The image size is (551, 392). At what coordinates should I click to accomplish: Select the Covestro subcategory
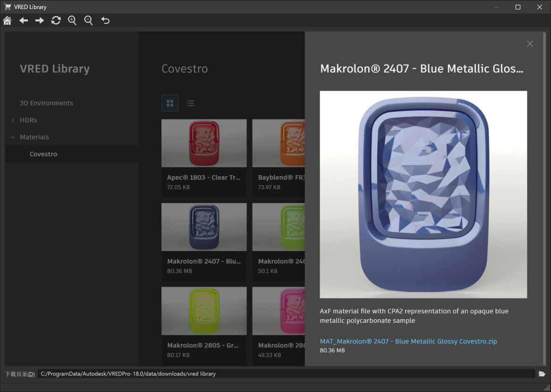[x=43, y=154]
